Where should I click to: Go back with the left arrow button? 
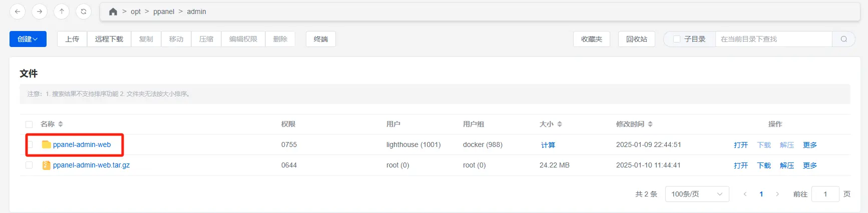point(18,11)
